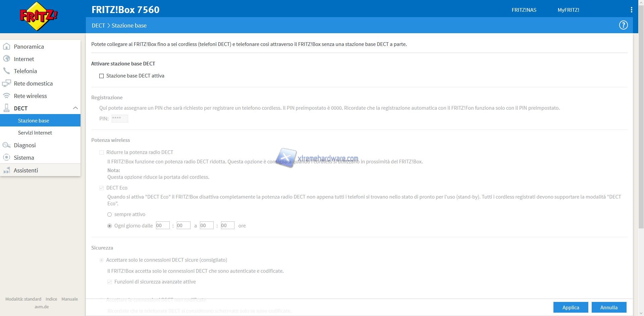Click the FRITZ! logo
Screen dimensions: 644x316
(x=39, y=16)
